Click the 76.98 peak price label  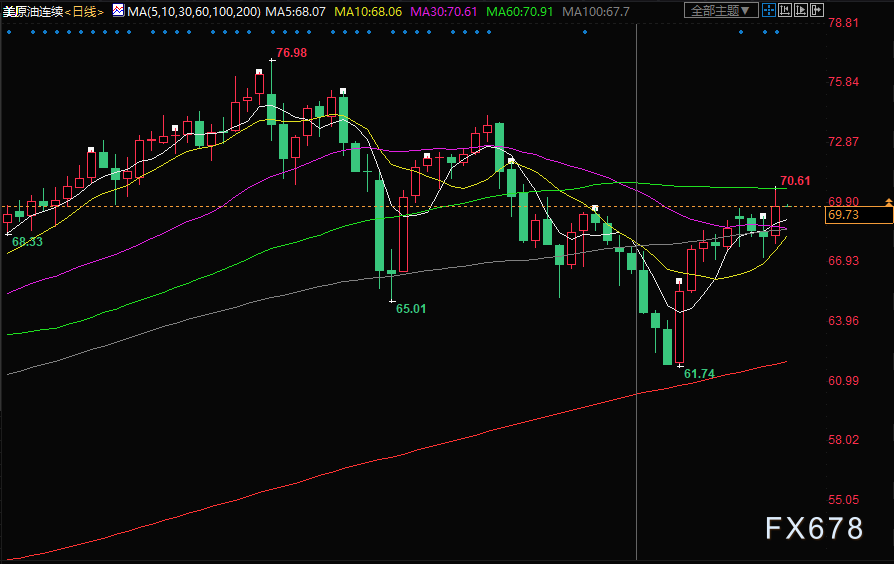coord(291,53)
